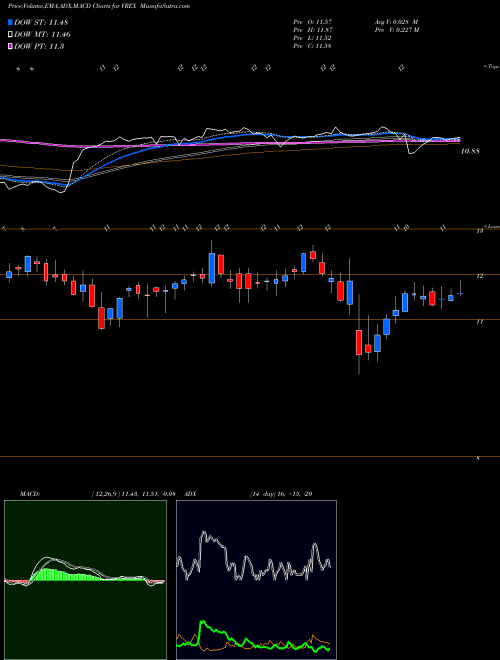500x660 pixels.
Task: Click the 8 price axis label
Action: (478, 459)
